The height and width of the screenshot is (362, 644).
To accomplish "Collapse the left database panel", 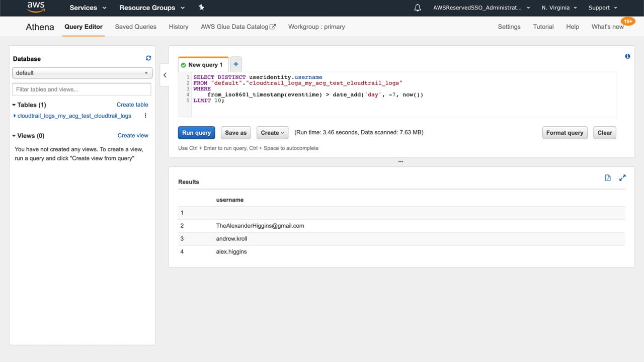I will [x=165, y=75].
